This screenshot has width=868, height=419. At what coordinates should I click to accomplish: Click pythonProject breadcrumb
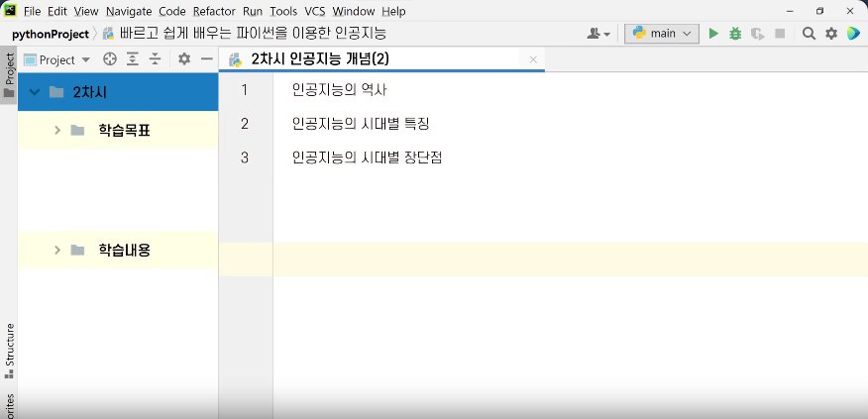click(x=51, y=34)
